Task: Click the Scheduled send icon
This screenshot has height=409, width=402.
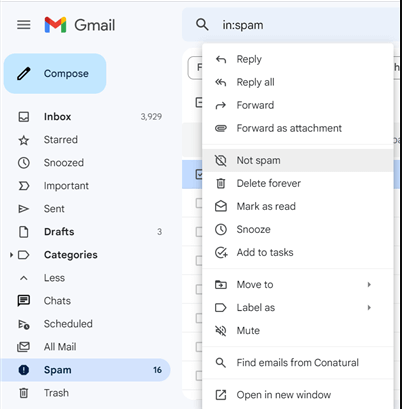Action: [x=24, y=324]
